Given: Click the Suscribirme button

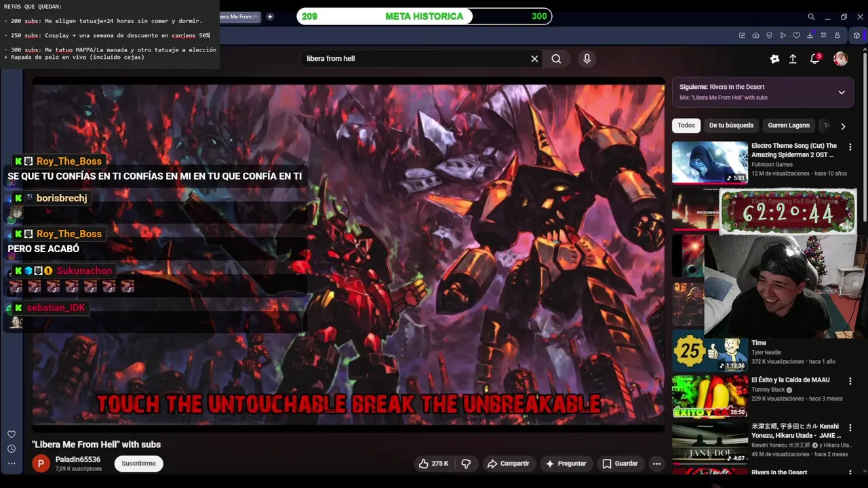Looking at the screenshot, I should [138, 464].
